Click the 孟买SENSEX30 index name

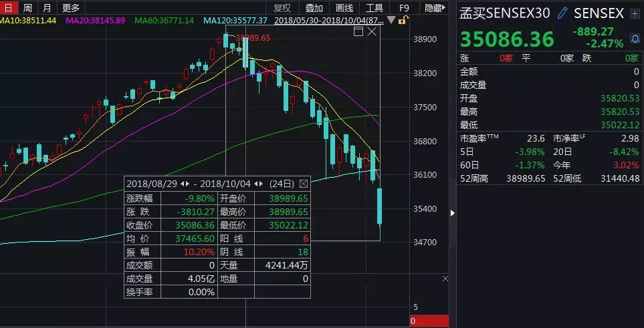coord(505,13)
